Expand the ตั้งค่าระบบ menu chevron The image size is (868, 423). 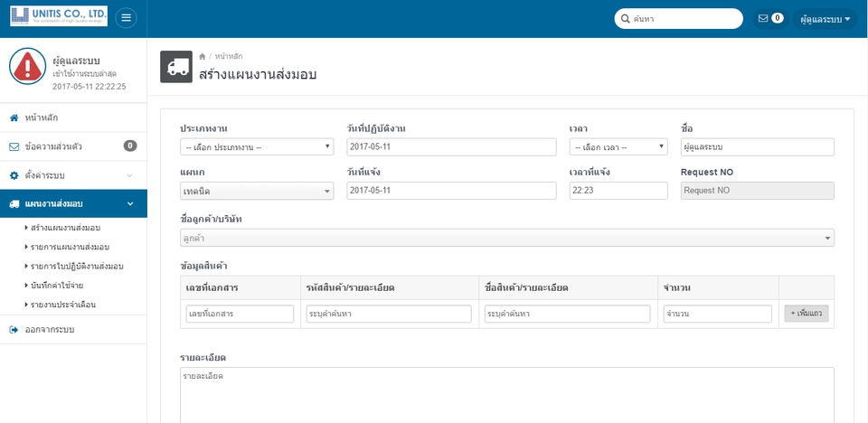pyautogui.click(x=129, y=175)
